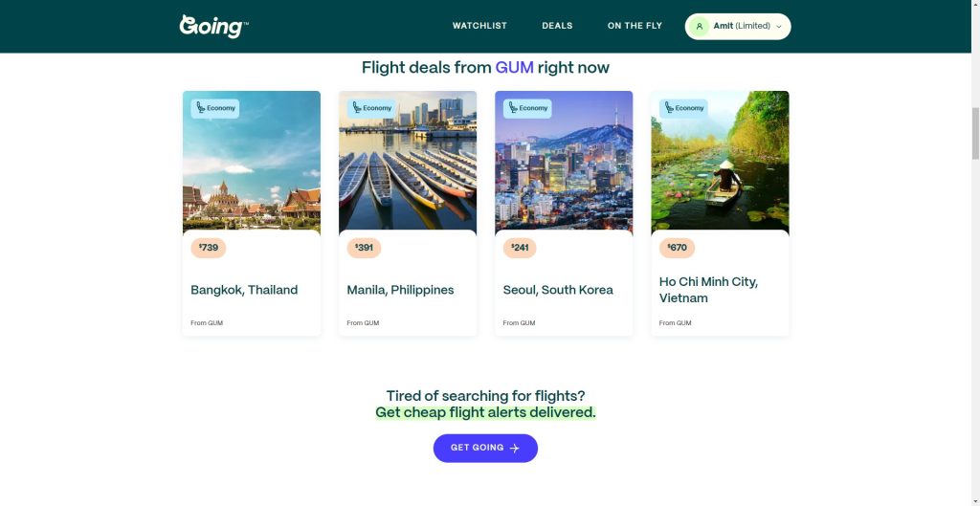980x506 pixels.
Task: Open the Bangkok, Thailand deal title
Action: [244, 290]
